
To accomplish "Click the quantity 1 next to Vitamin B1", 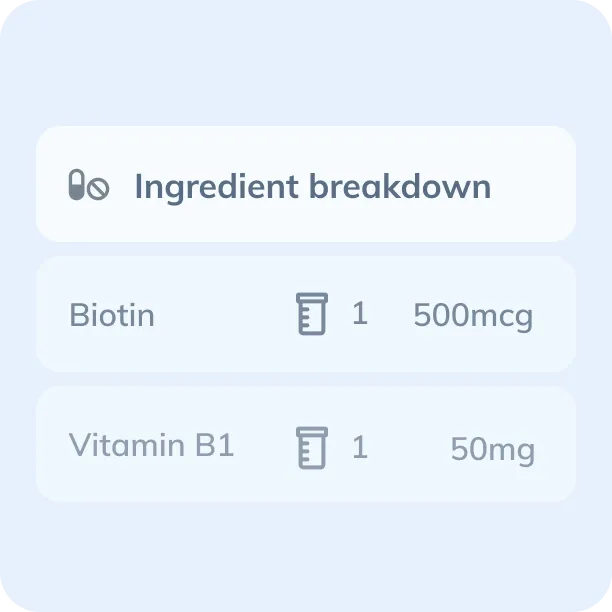I will click(x=360, y=446).
